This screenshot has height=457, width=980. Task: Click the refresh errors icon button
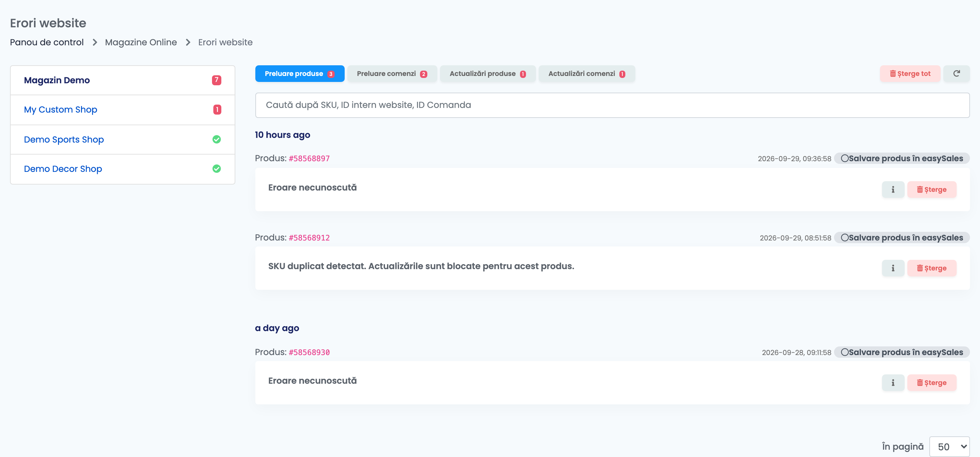pos(956,73)
